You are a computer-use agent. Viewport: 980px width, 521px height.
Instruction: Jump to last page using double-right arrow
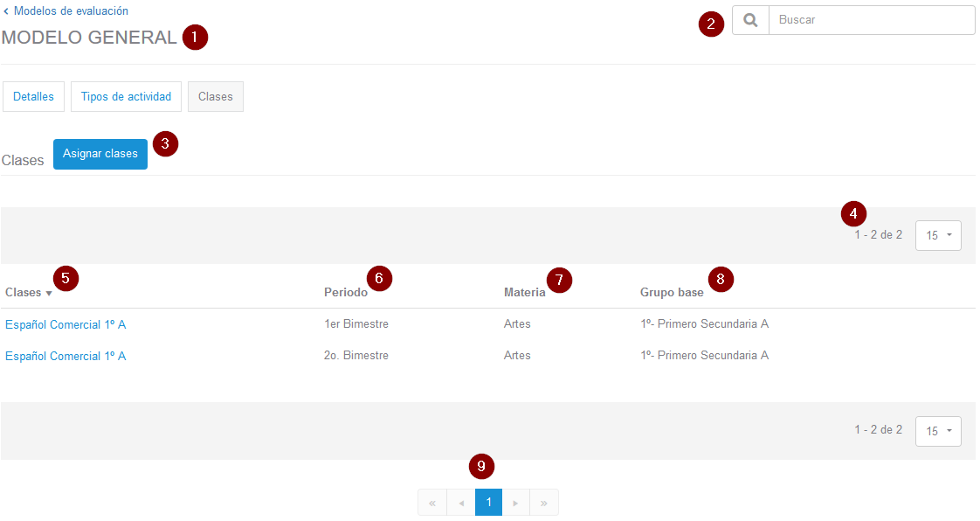click(x=544, y=503)
